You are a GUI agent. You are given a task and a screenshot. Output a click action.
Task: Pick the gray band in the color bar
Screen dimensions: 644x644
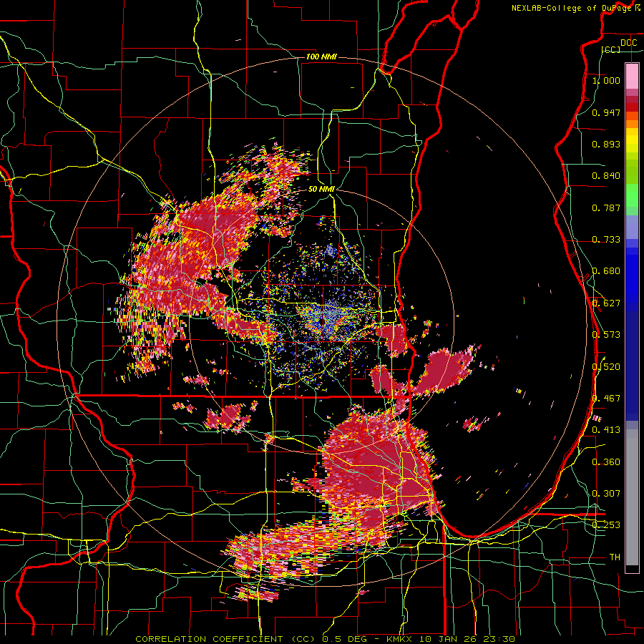[632, 497]
